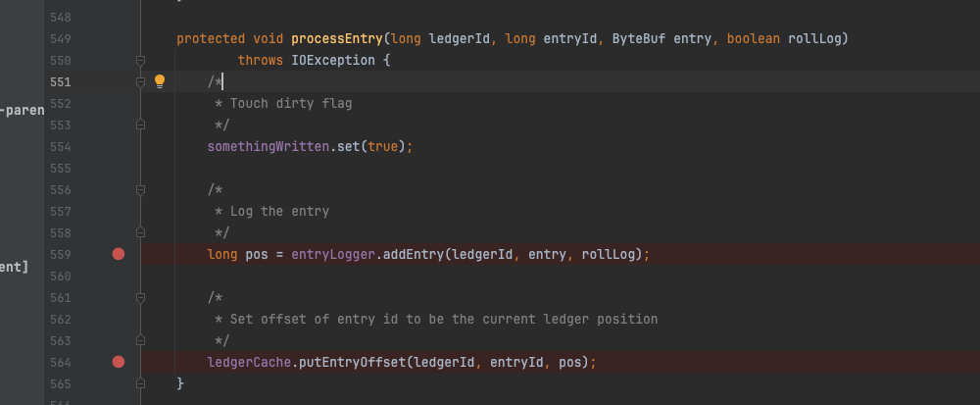Click the processEntry method name
This screenshot has height=405, width=980.
tap(337, 39)
